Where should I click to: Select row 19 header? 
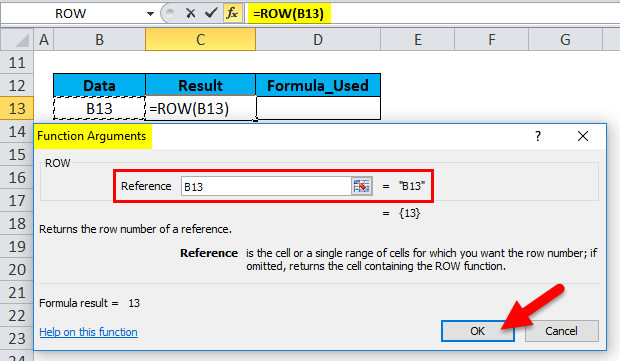(17, 246)
